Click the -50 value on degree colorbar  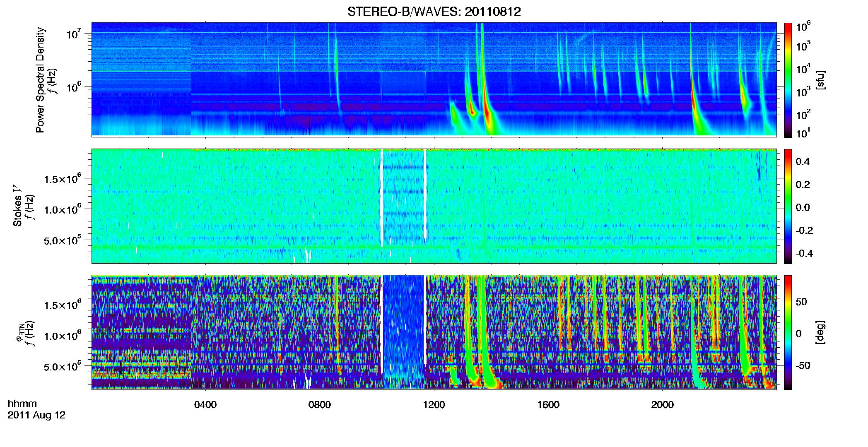tap(803, 365)
